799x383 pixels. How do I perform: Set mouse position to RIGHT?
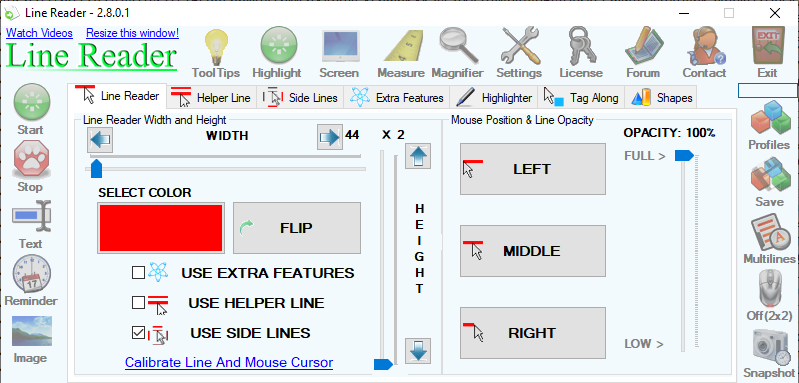point(532,333)
